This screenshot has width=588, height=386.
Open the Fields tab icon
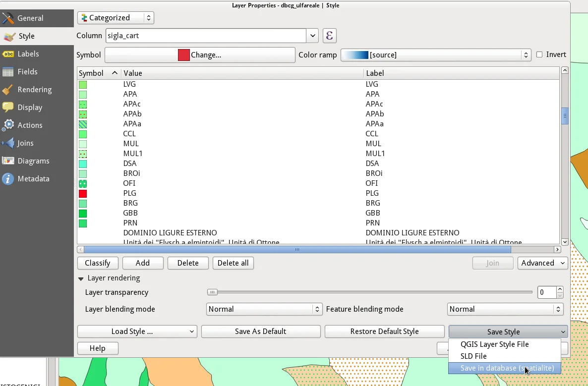click(x=8, y=72)
